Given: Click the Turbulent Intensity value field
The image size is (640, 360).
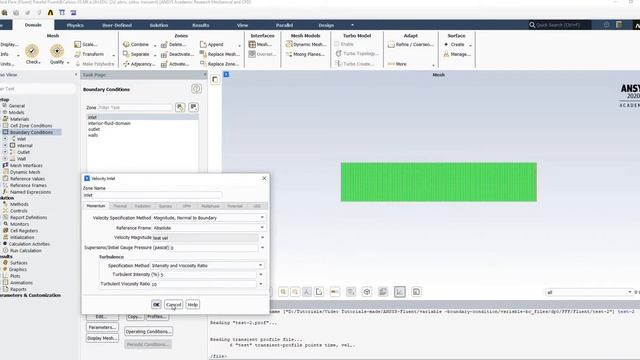Looking at the screenshot, I should pyautogui.click(x=207, y=274).
